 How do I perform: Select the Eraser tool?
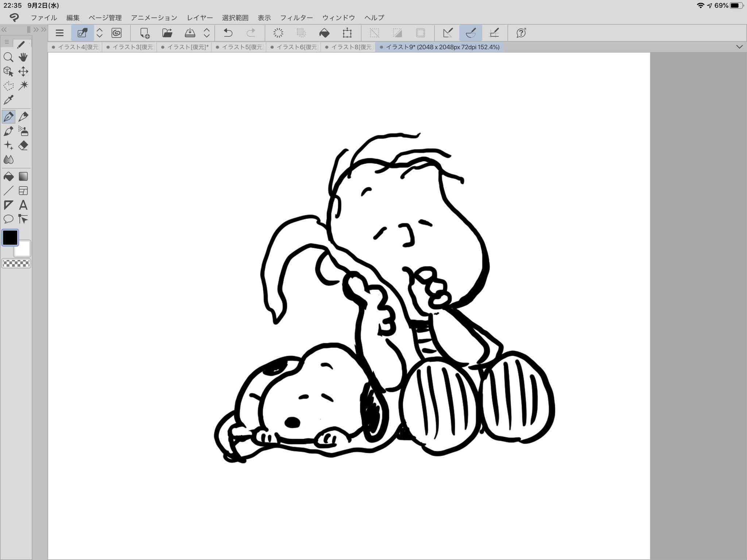(23, 146)
